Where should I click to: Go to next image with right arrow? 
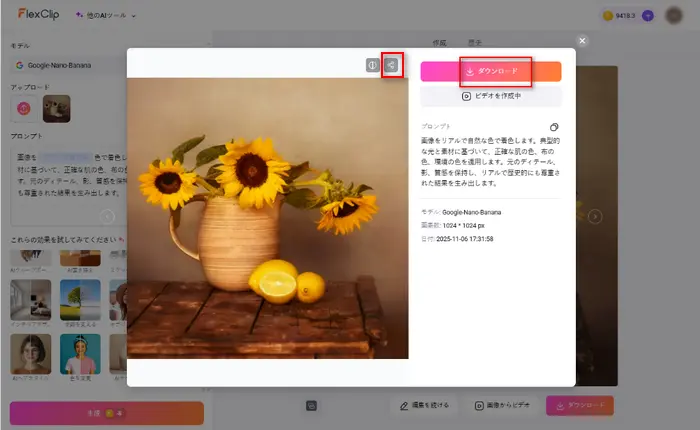click(x=595, y=217)
